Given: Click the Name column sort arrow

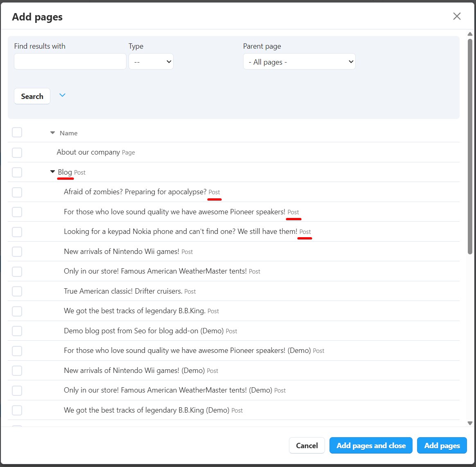Looking at the screenshot, I should 52,133.
